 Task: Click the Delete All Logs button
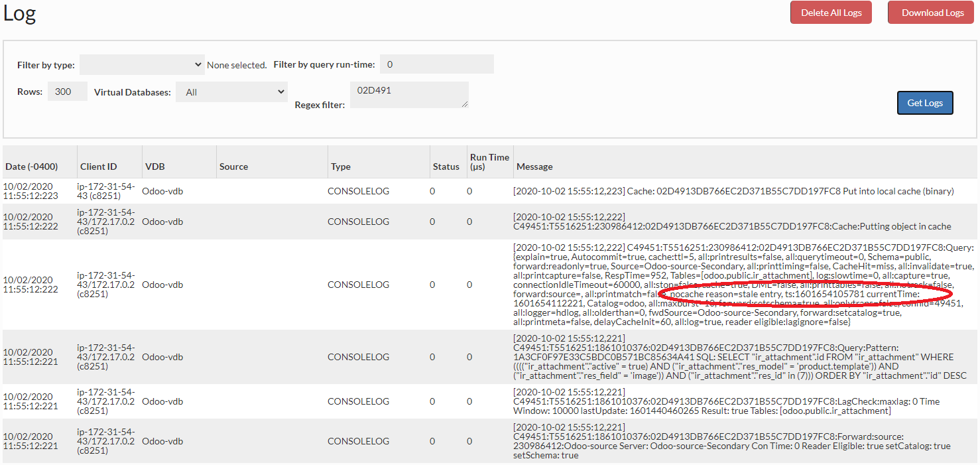[x=831, y=13]
